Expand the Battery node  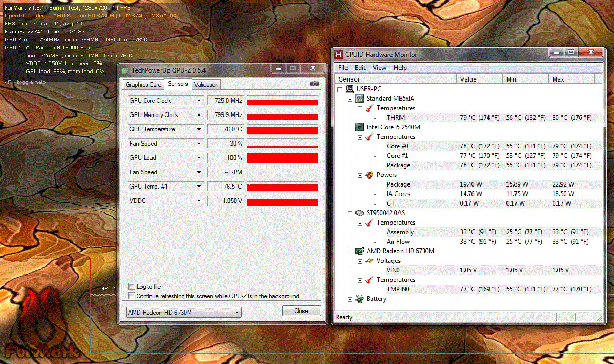pos(350,299)
